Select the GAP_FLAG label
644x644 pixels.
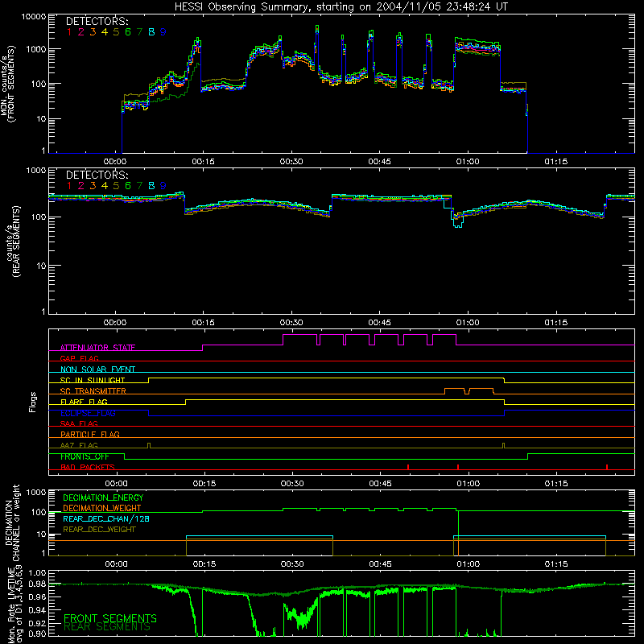[79, 358]
